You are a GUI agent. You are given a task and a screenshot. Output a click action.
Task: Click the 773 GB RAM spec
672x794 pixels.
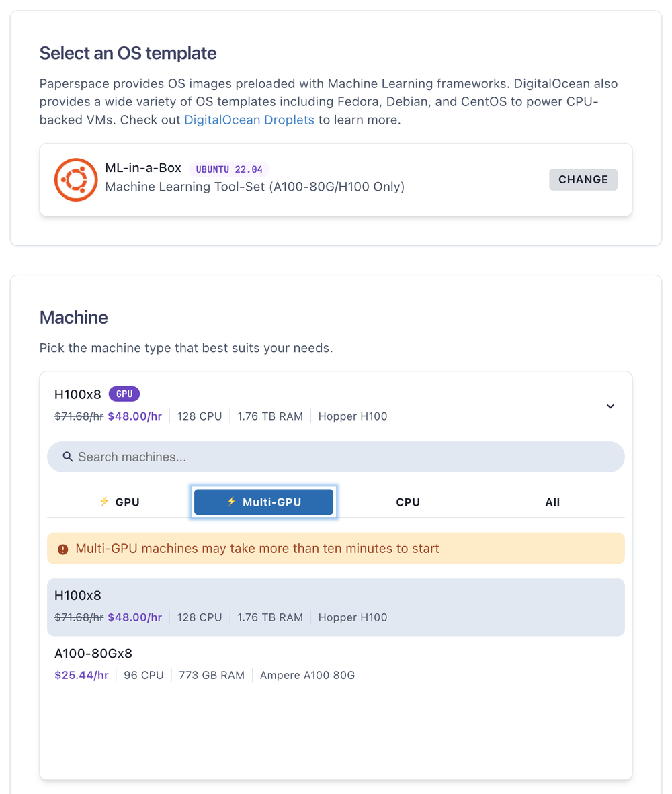click(x=212, y=675)
